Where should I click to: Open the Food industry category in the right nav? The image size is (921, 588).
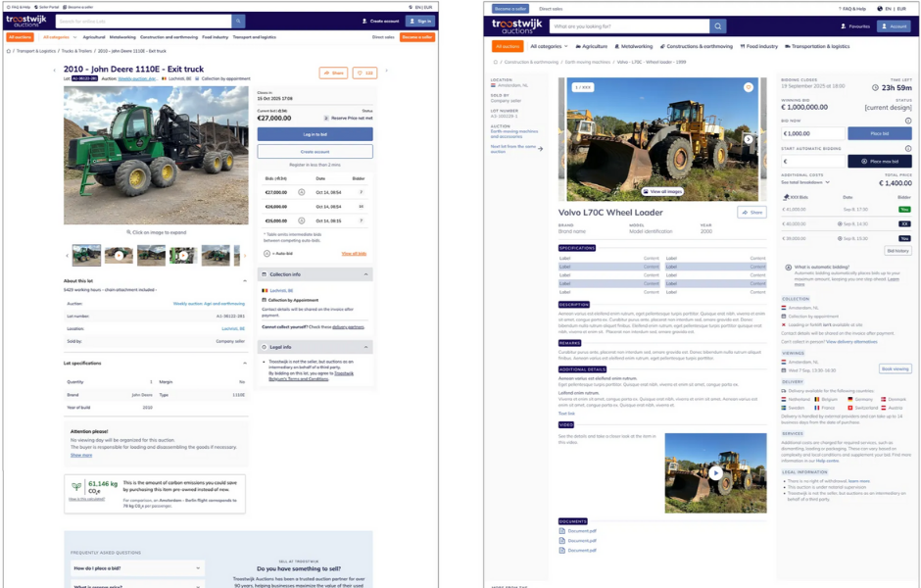[760, 46]
